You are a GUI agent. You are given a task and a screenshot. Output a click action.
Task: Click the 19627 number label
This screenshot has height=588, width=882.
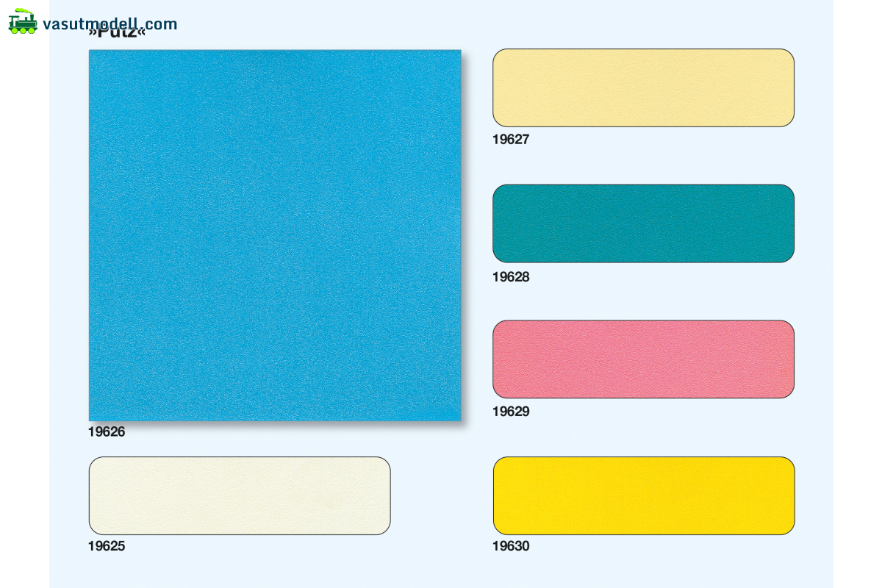point(511,140)
